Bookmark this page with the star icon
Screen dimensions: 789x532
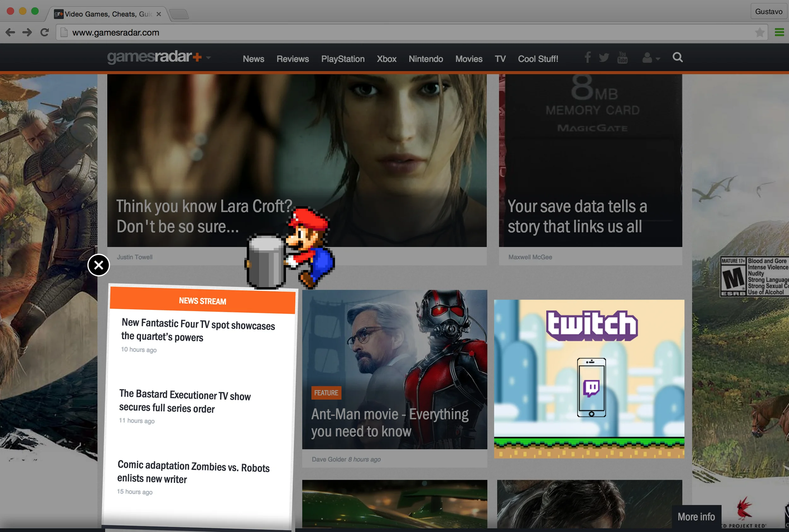coord(759,33)
